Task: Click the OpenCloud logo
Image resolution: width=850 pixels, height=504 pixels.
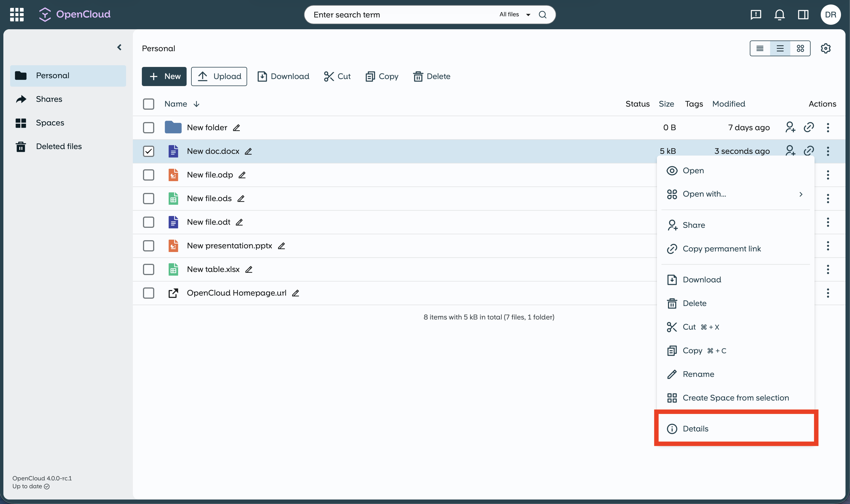Action: 75,14
